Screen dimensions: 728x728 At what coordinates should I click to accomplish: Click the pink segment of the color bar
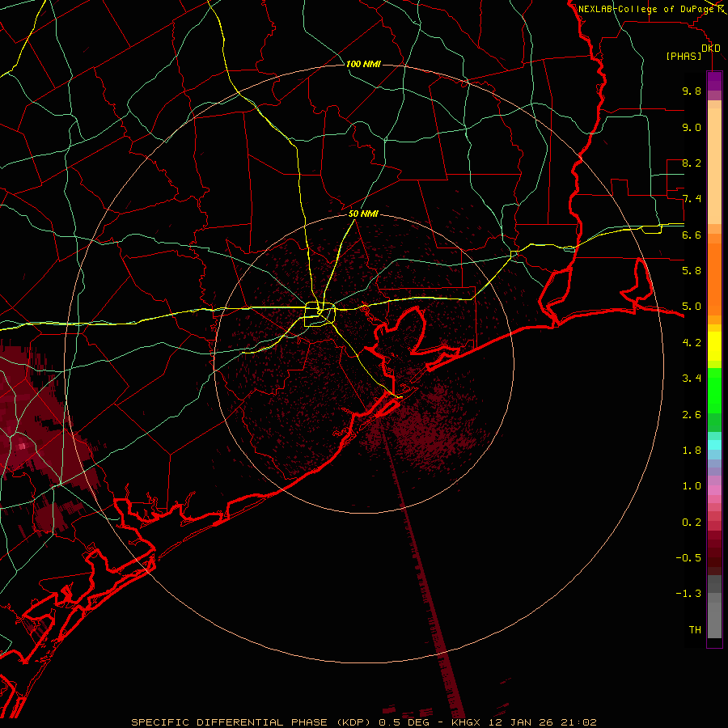click(714, 490)
